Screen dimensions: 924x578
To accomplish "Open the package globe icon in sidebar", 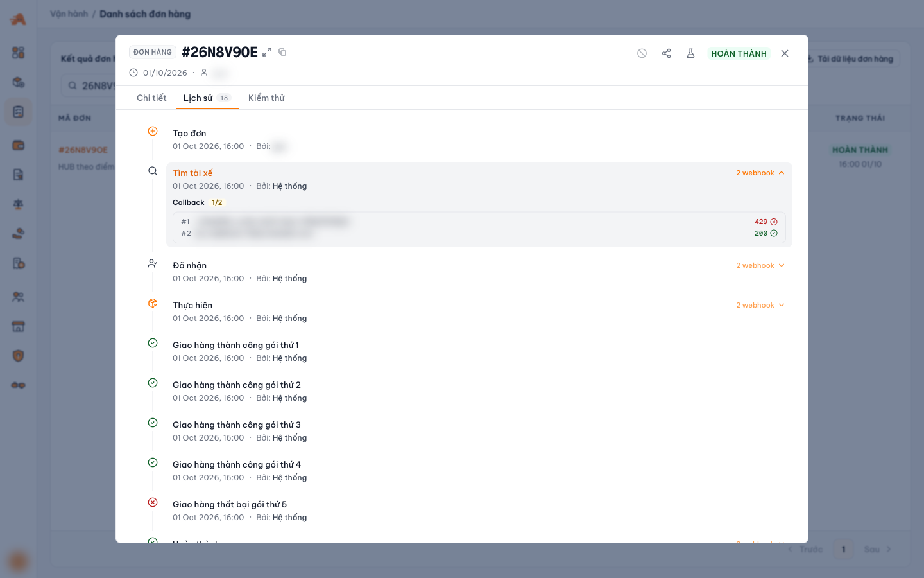I will pyautogui.click(x=18, y=82).
